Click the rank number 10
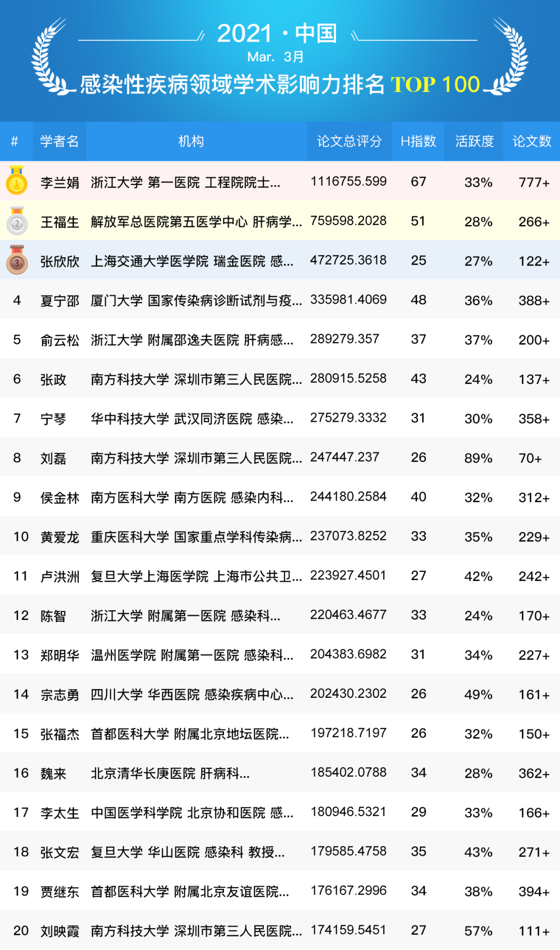This screenshot has height=950, width=560. point(21,536)
